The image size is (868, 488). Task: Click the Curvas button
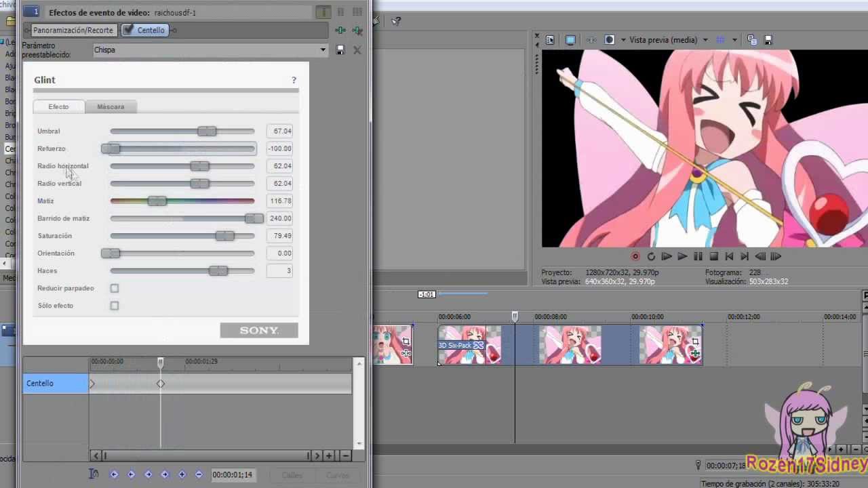[338, 475]
